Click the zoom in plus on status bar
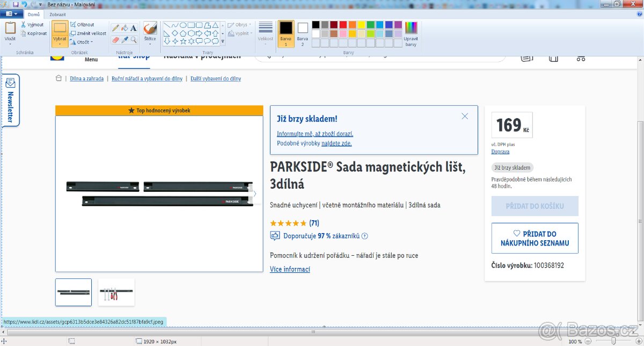 638,341
